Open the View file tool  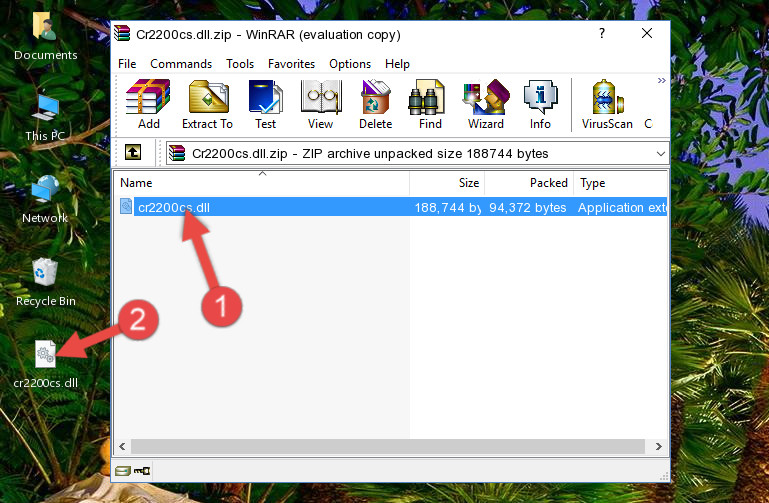click(321, 104)
